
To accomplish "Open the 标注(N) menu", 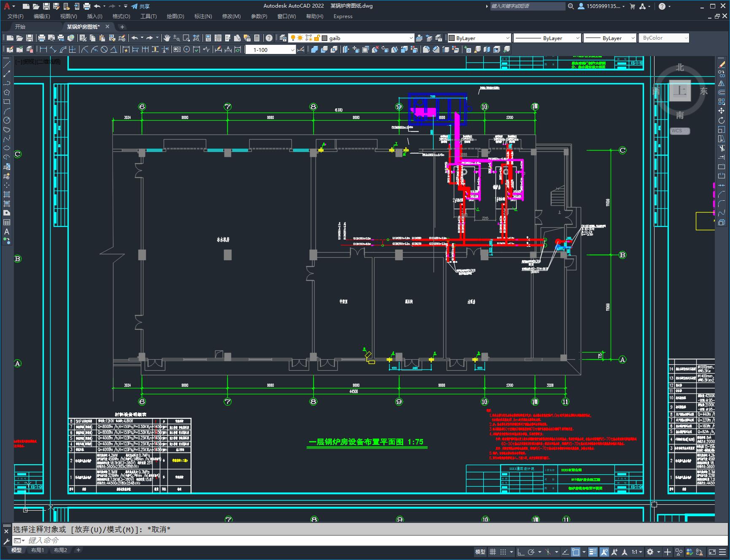I will pos(203,16).
